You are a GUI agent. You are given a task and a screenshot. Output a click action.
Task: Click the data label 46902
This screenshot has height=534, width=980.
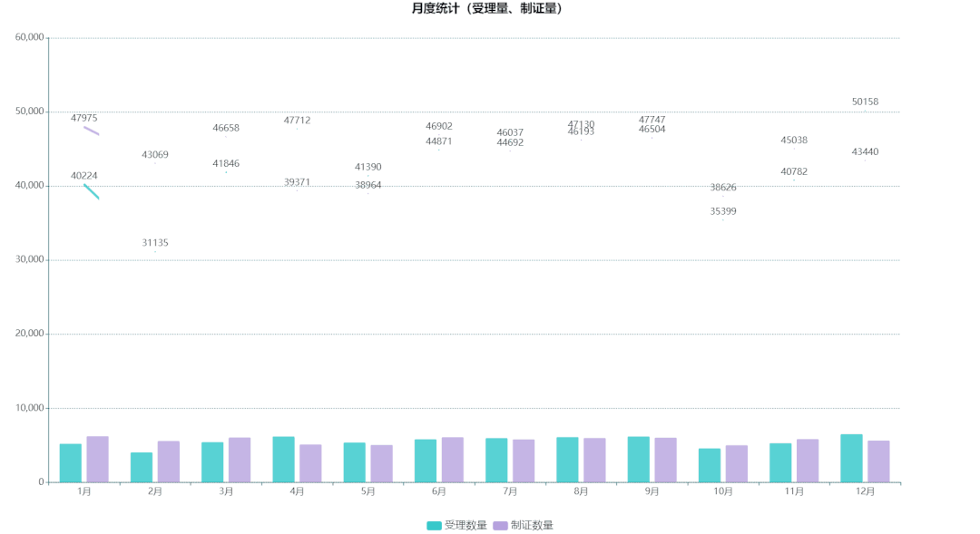click(x=439, y=126)
